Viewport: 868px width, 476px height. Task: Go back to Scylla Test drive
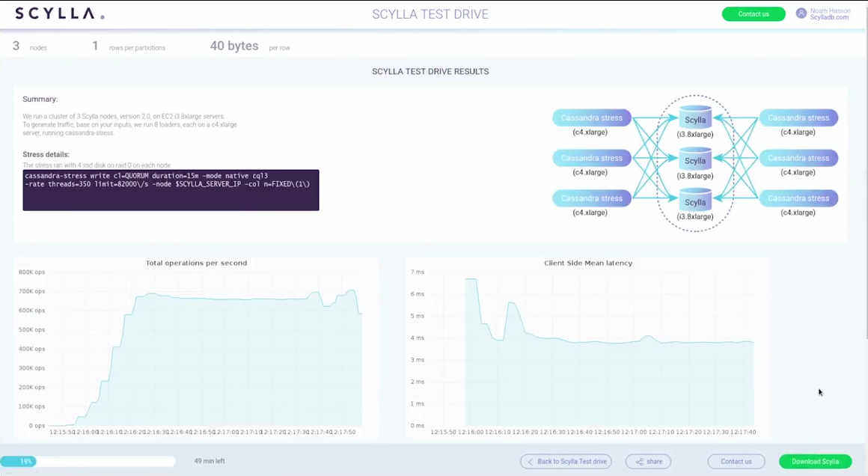(566, 462)
